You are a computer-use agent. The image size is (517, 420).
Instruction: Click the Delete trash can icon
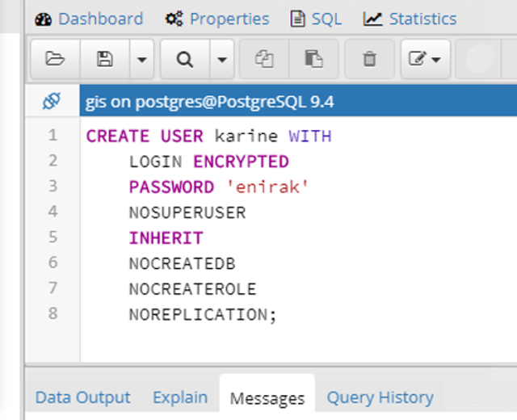click(x=369, y=59)
